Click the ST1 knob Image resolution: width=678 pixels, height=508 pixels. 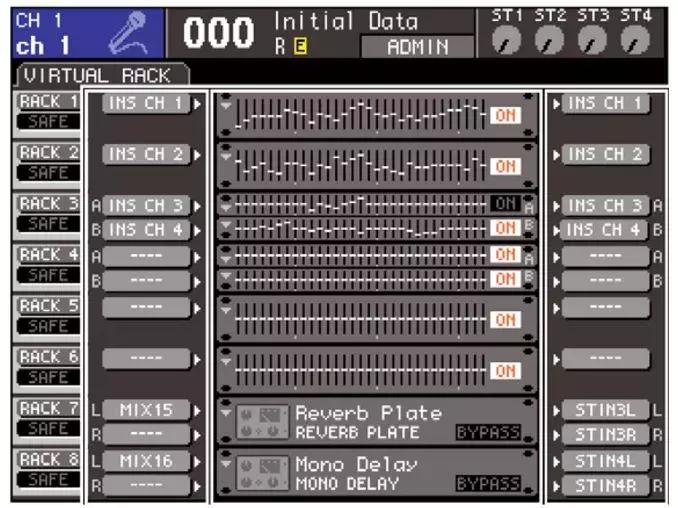[x=510, y=38]
